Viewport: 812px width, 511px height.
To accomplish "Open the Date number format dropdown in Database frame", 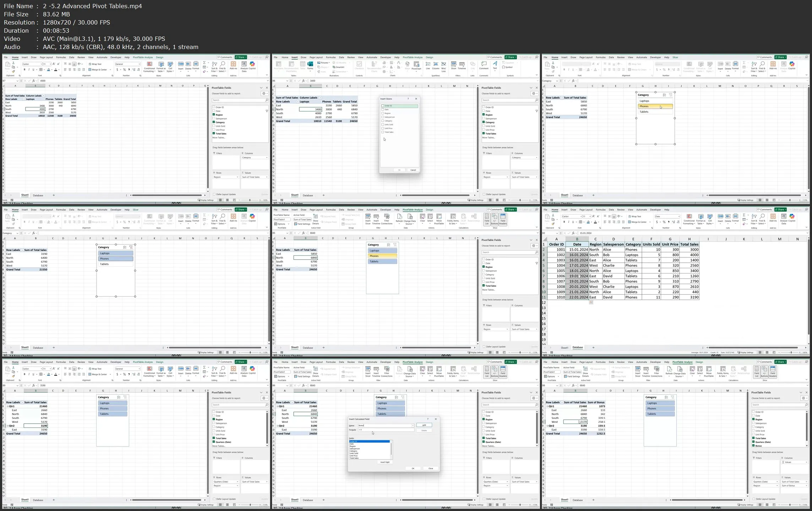I will (679, 216).
